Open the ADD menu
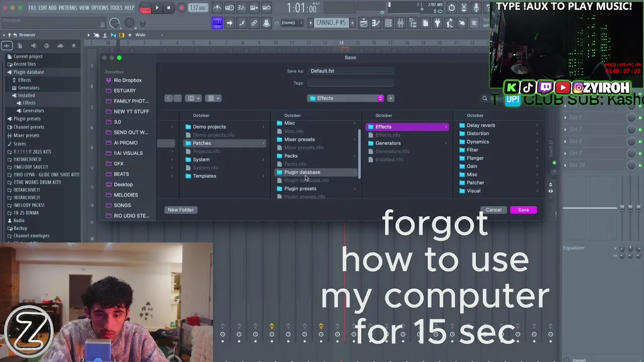644x362 pixels. [52, 8]
